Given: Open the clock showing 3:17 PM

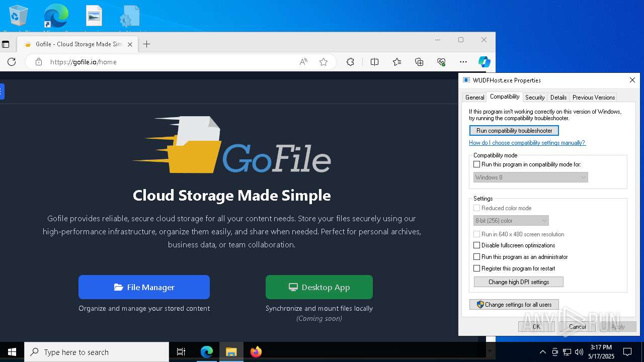Looking at the screenshot, I should [x=601, y=352].
